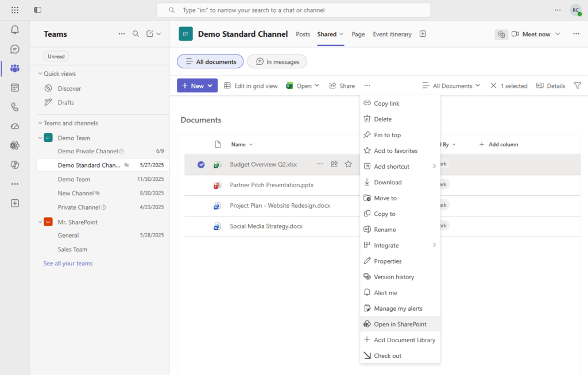This screenshot has width=588, height=375.
Task: Open the Activity bell icon
Action: tap(14, 30)
